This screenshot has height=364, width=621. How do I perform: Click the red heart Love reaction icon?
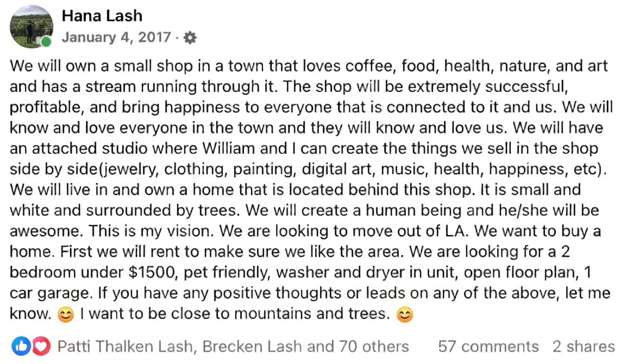41,346
